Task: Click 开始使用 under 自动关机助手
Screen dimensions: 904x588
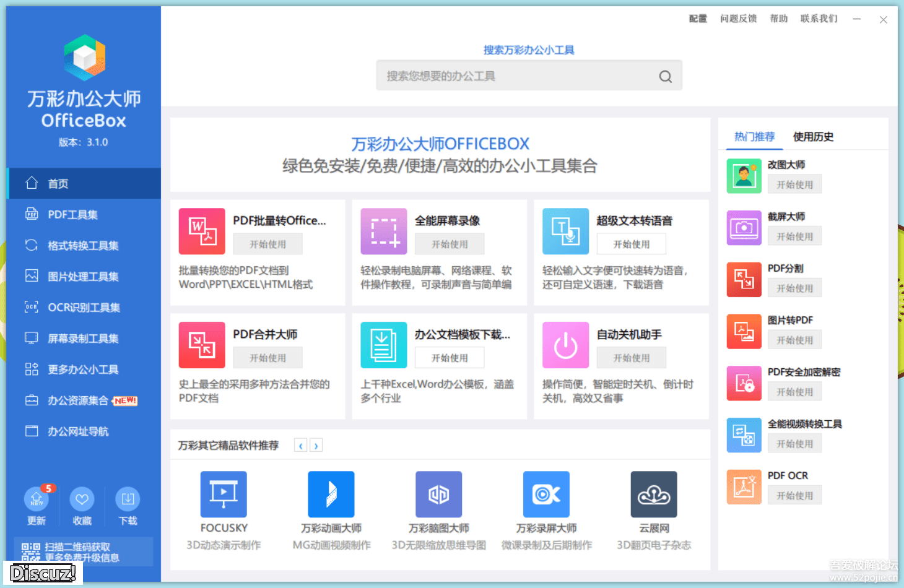Action: tap(632, 358)
